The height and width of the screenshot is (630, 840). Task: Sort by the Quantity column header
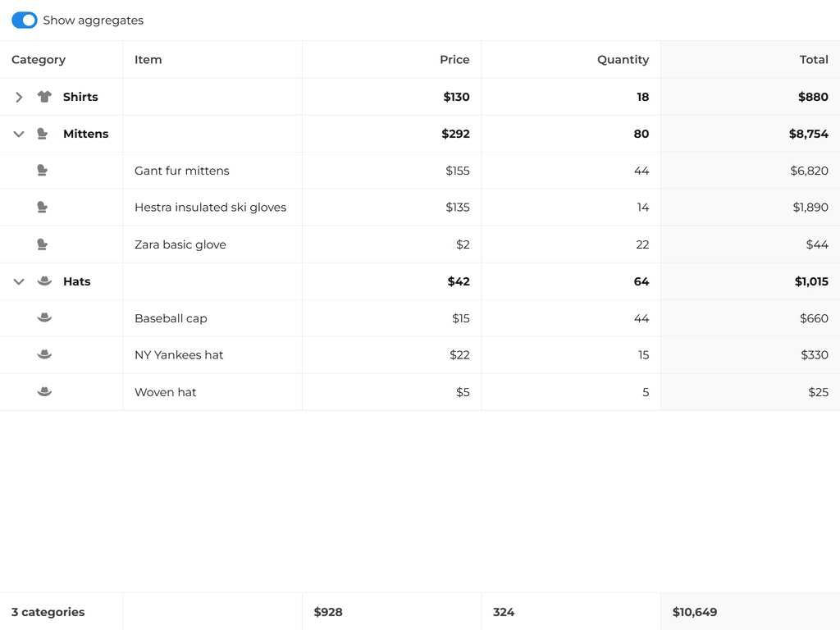pos(623,60)
